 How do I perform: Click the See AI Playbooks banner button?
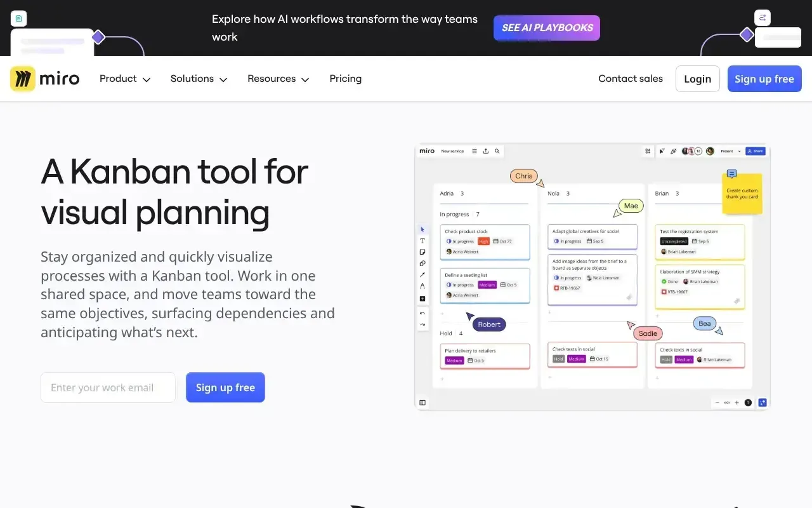click(546, 28)
